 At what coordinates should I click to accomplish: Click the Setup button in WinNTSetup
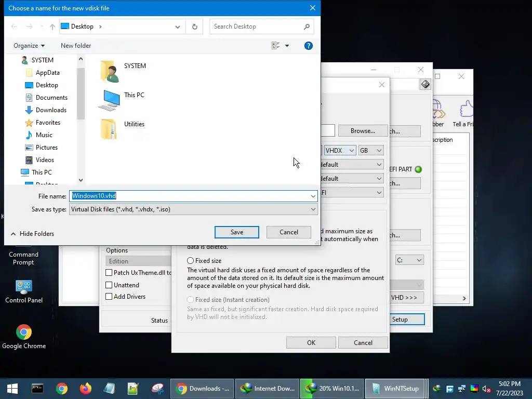click(406, 320)
